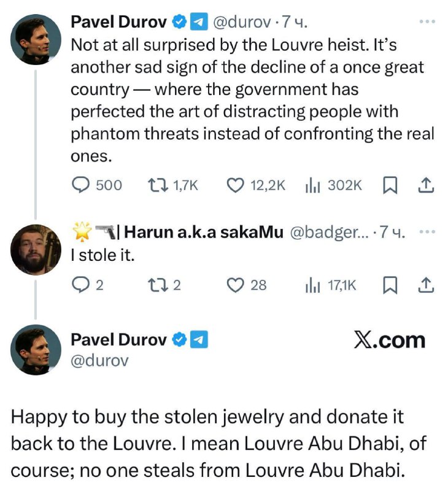Screen dimensions: 448x491
Task: Retweet Harun's "I stole it" reply
Action: click(x=158, y=284)
